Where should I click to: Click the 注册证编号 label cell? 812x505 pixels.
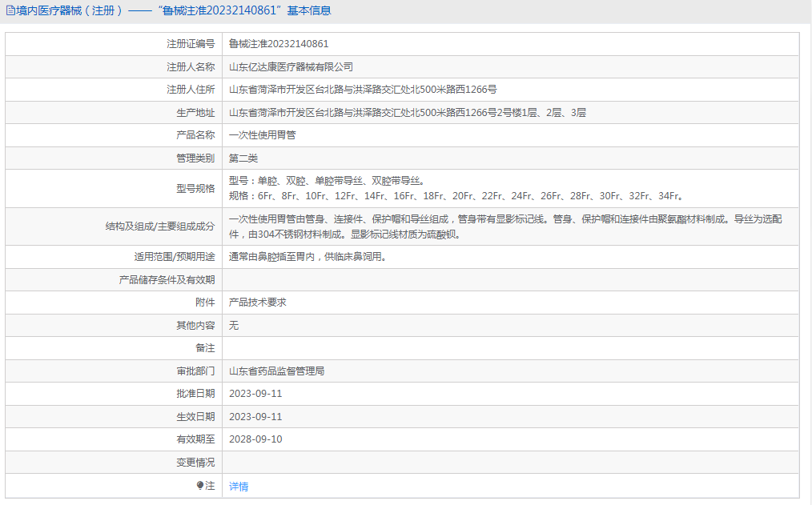click(x=191, y=44)
